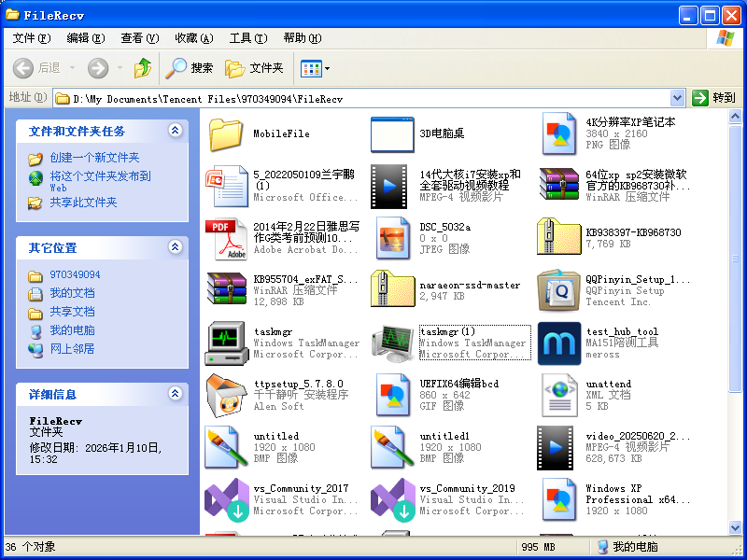Expand the address bar dropdown arrow
The width and height of the screenshot is (747, 560).
tap(678, 98)
